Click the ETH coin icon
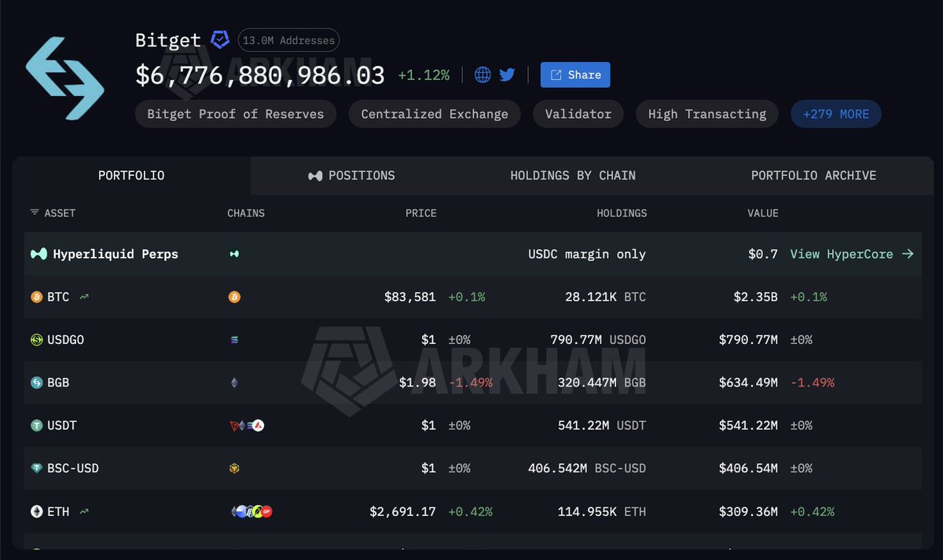 [36, 511]
